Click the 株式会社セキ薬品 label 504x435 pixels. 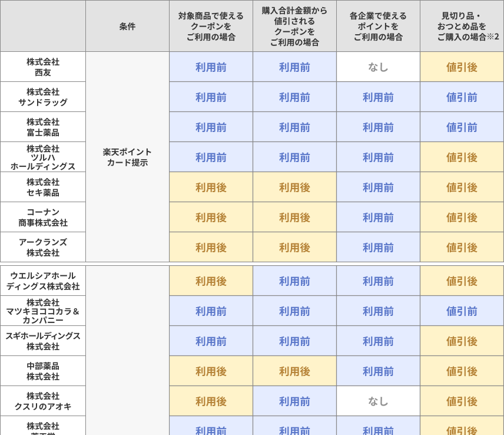pyautogui.click(x=42, y=186)
